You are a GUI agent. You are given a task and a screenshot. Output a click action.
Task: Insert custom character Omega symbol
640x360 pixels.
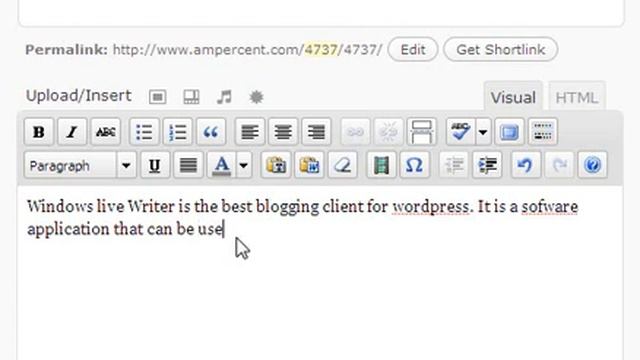tap(414, 165)
